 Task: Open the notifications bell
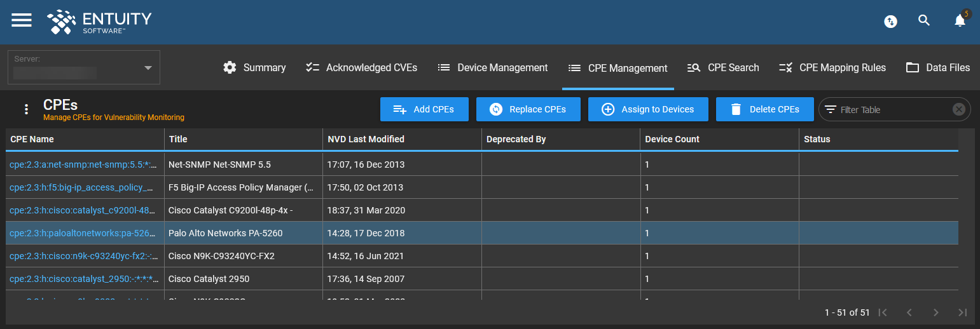click(960, 21)
